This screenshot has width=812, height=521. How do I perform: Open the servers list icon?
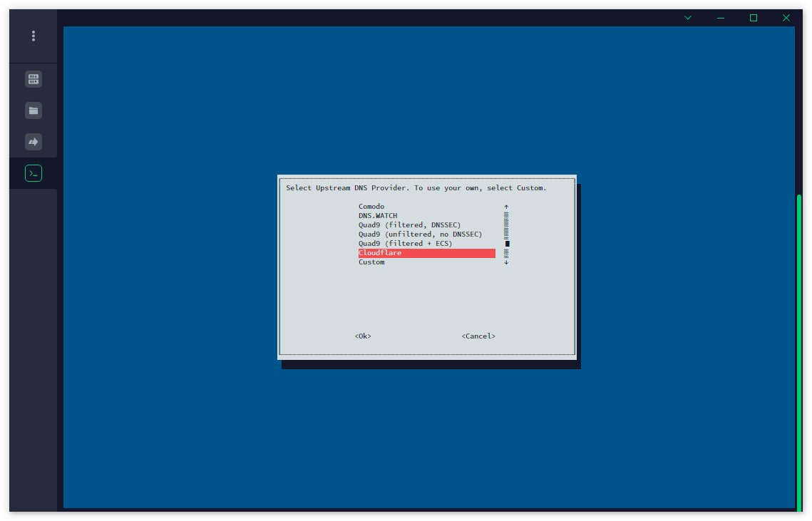pyautogui.click(x=33, y=79)
